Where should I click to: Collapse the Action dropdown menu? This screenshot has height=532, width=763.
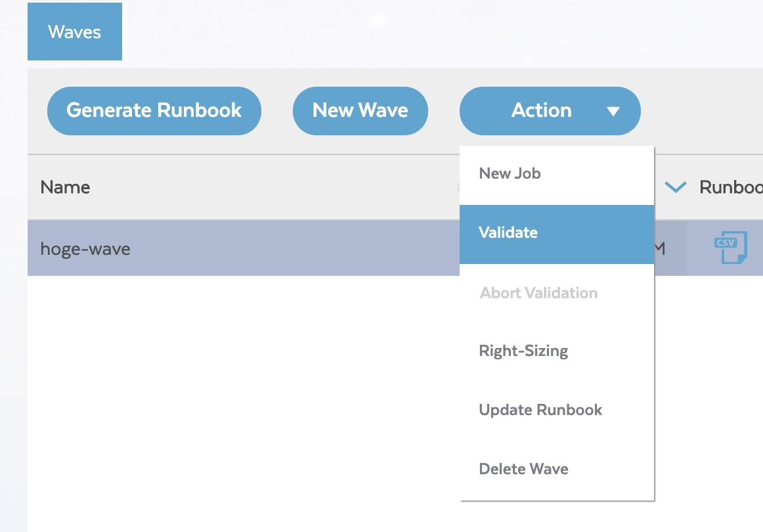click(550, 111)
